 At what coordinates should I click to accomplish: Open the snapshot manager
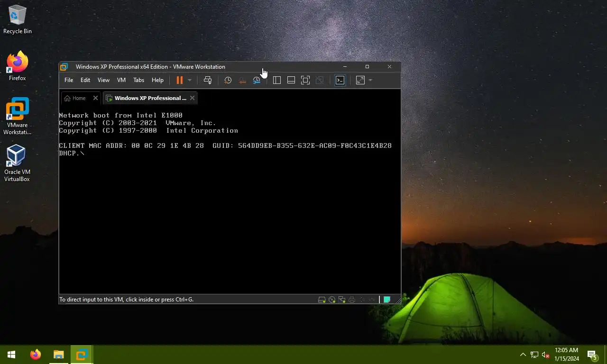[257, 80]
